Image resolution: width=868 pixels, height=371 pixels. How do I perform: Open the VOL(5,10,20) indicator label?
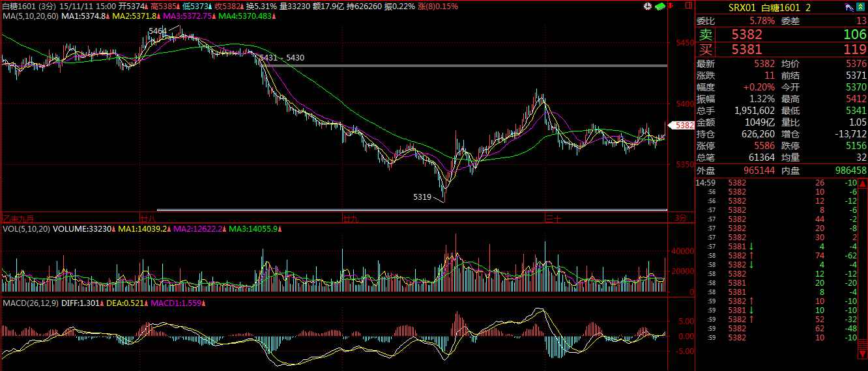pyautogui.click(x=26, y=229)
